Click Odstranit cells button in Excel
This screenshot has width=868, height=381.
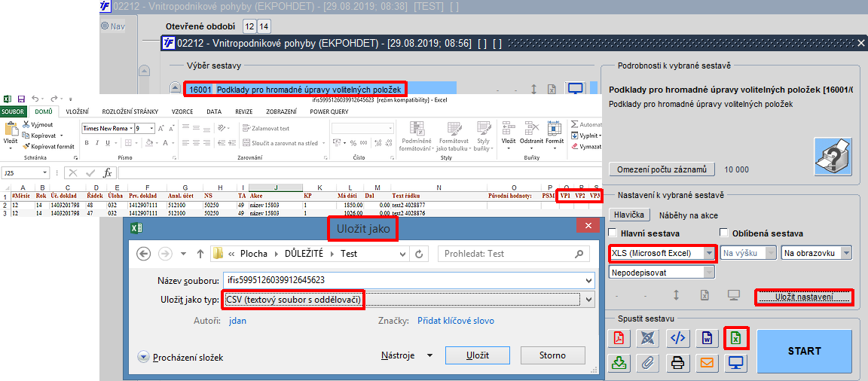[531, 135]
